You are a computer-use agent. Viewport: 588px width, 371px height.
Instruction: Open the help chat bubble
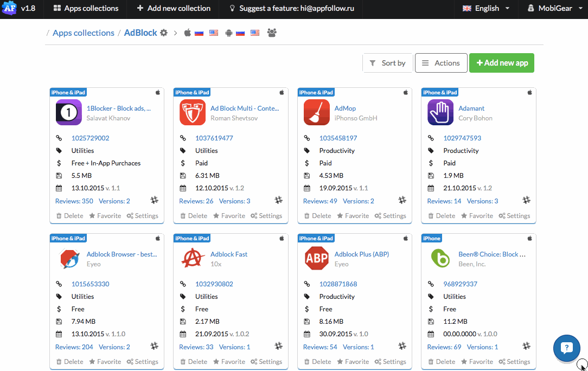[566, 348]
